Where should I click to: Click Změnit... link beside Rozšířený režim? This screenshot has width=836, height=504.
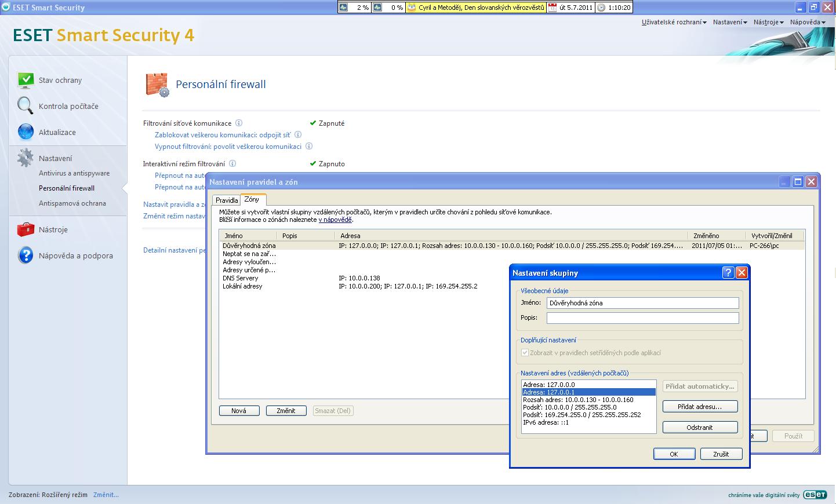[x=106, y=495]
